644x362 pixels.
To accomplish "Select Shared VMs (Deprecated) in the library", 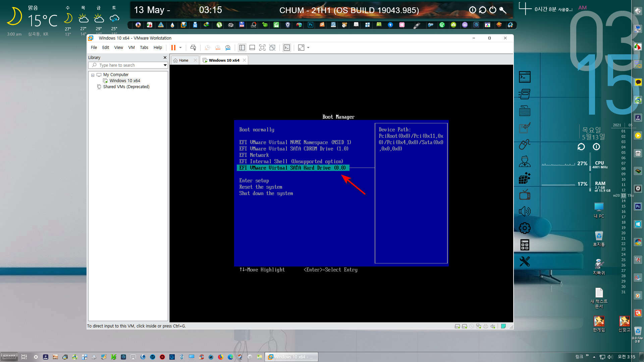I will coord(126,87).
